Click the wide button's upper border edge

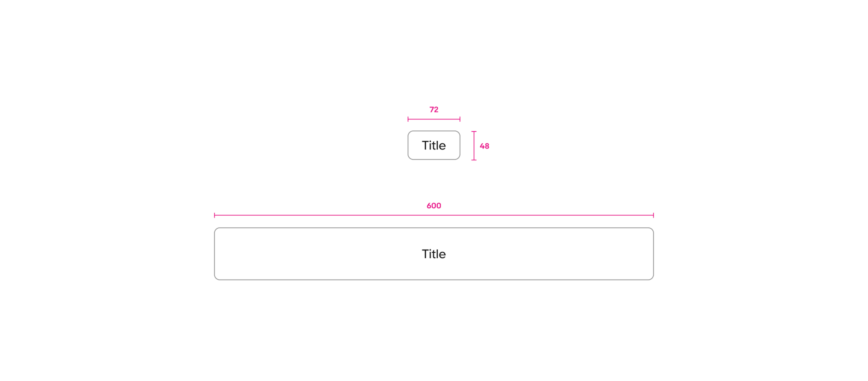434,228
